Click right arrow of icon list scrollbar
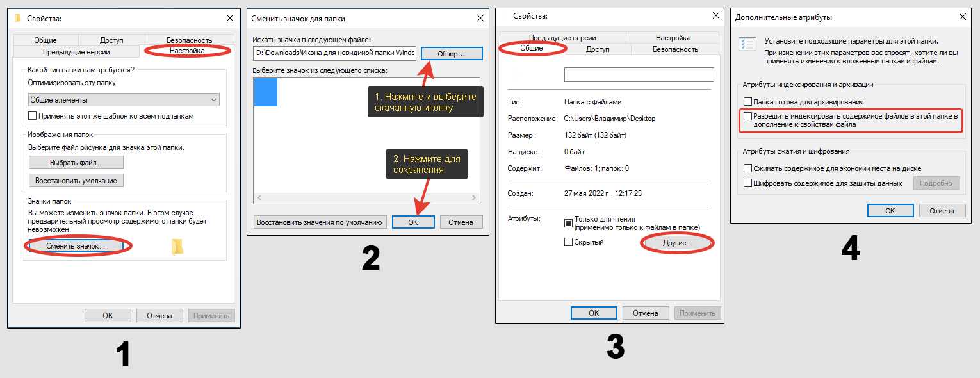The image size is (980, 378). [x=475, y=198]
